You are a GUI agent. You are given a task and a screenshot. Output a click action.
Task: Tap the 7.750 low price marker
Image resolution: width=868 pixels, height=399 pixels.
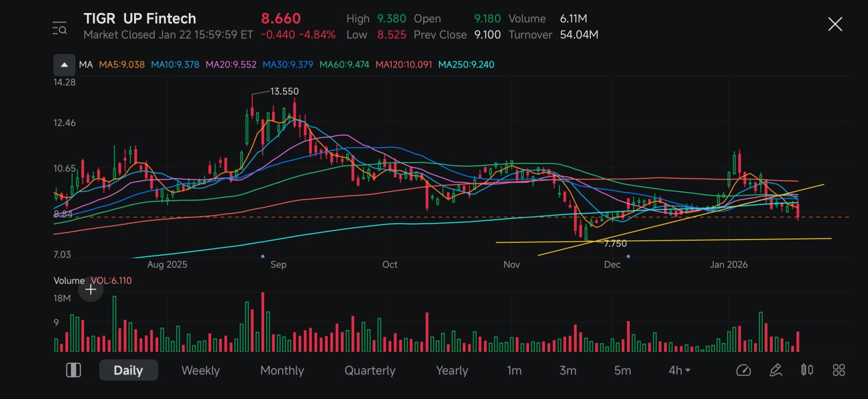(x=615, y=243)
